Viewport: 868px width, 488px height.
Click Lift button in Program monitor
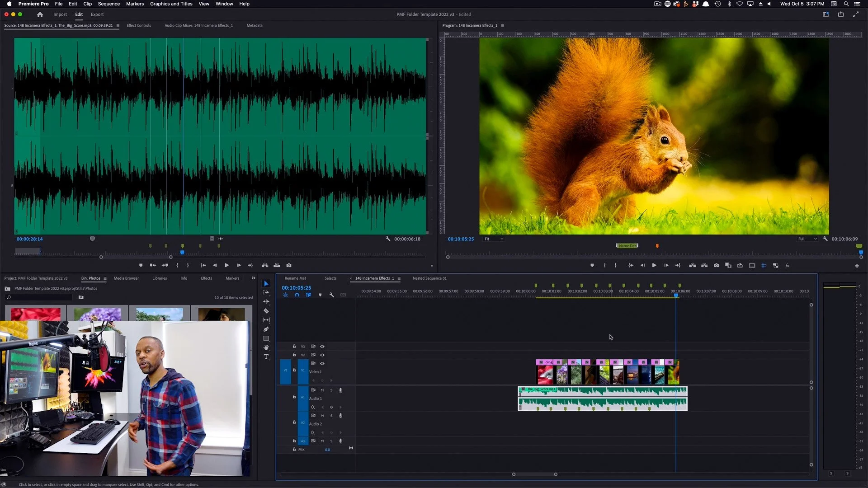(692, 266)
